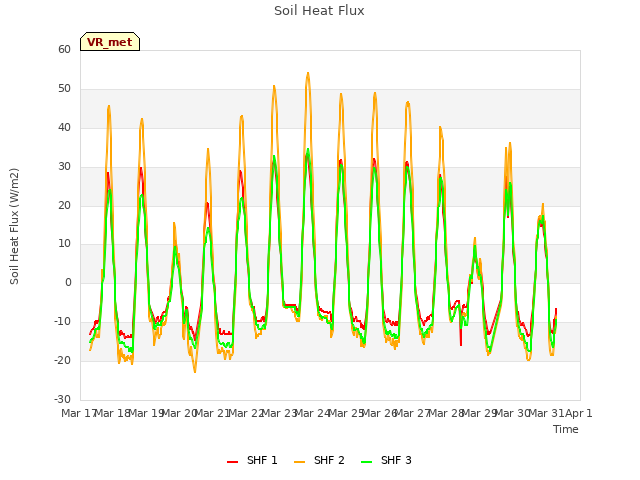Viewport: 640px width, 480px height.
Task: Click the 30 y-axis tick label
Action: [x=64, y=167]
